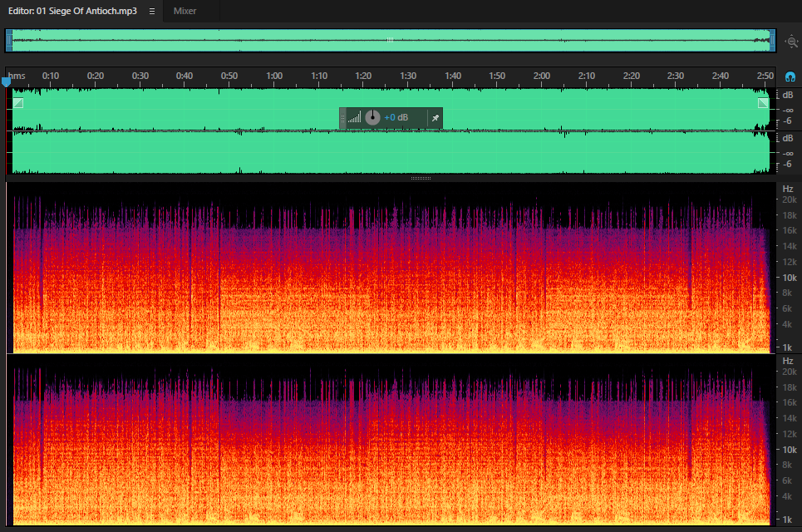This screenshot has height=532, width=802.
Task: Click the fade-in handle on the waveform
Action: (18, 103)
